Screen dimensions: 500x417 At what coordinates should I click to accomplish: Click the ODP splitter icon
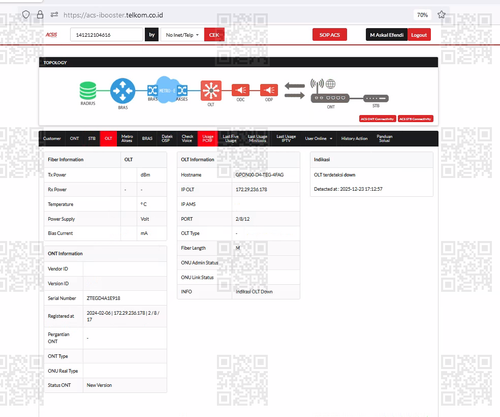(x=269, y=90)
